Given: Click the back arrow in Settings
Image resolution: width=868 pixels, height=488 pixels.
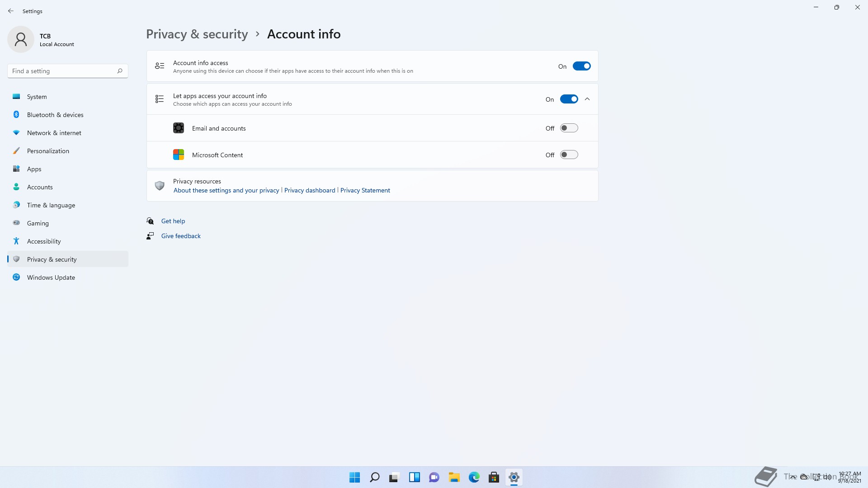Looking at the screenshot, I should coord(11,11).
